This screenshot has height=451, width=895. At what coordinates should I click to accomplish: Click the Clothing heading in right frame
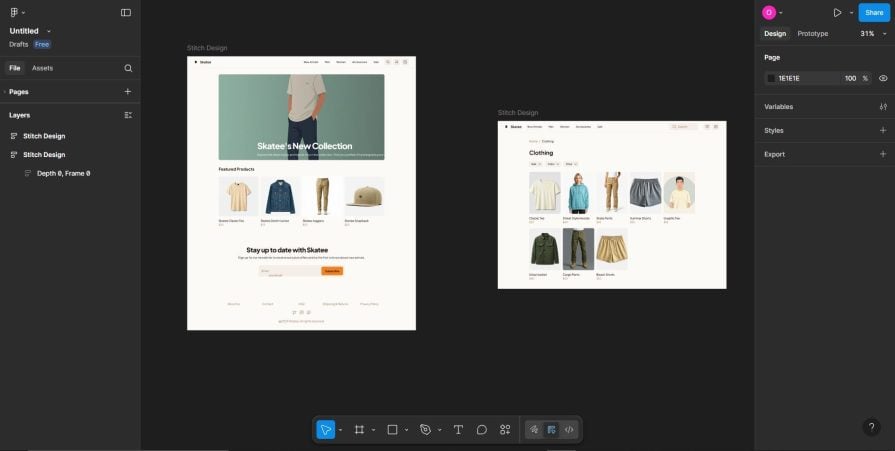point(541,152)
